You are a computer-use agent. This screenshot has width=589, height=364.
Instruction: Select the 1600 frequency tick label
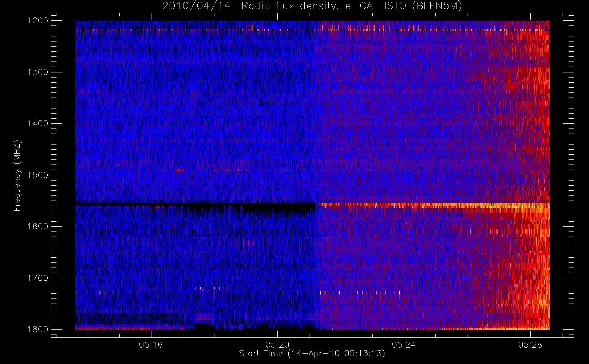pos(38,226)
